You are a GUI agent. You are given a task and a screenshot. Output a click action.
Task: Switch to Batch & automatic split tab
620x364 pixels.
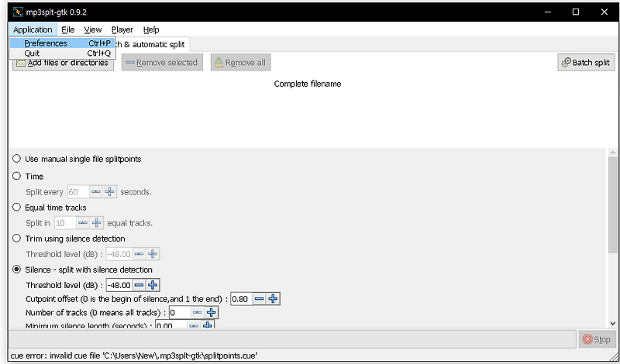[152, 44]
